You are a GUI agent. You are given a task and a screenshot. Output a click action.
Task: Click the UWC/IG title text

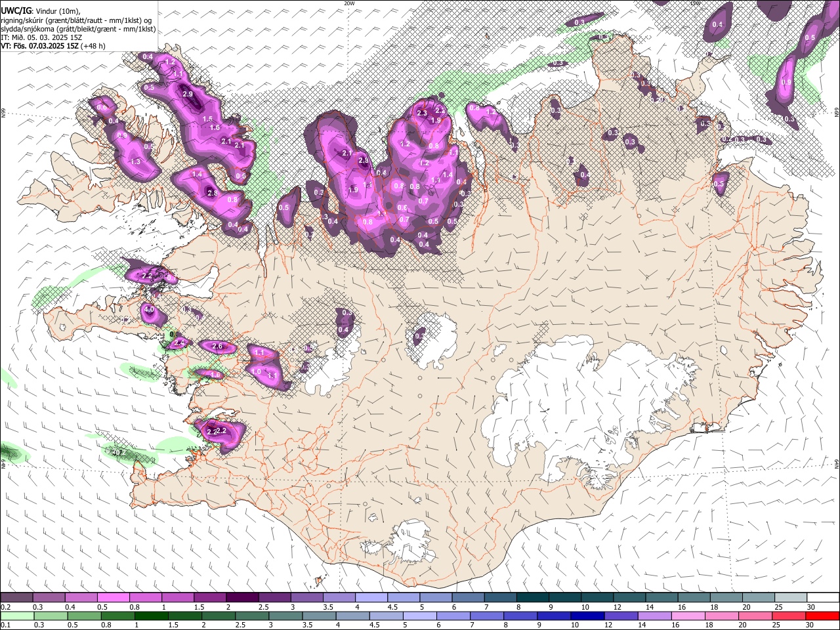coord(16,10)
